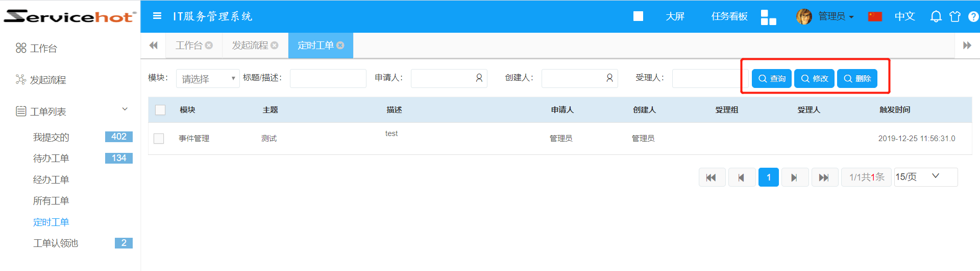
Task: Open the help question mark icon
Action: click(973, 16)
